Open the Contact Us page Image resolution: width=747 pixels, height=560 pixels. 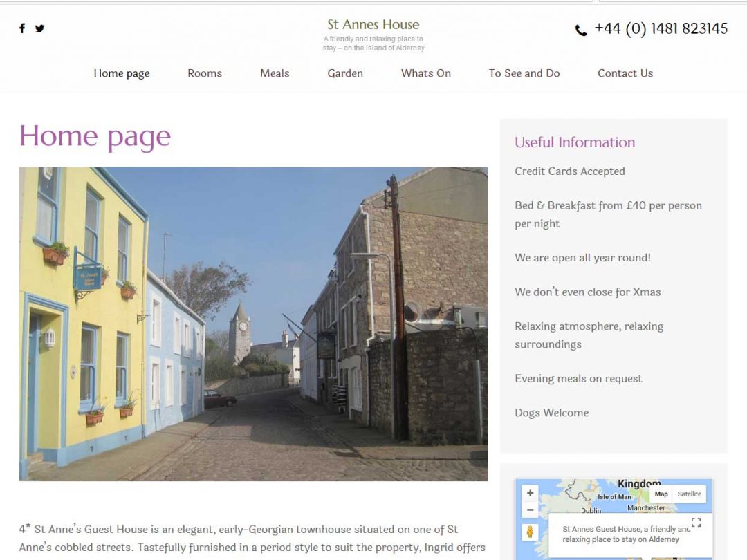(625, 73)
